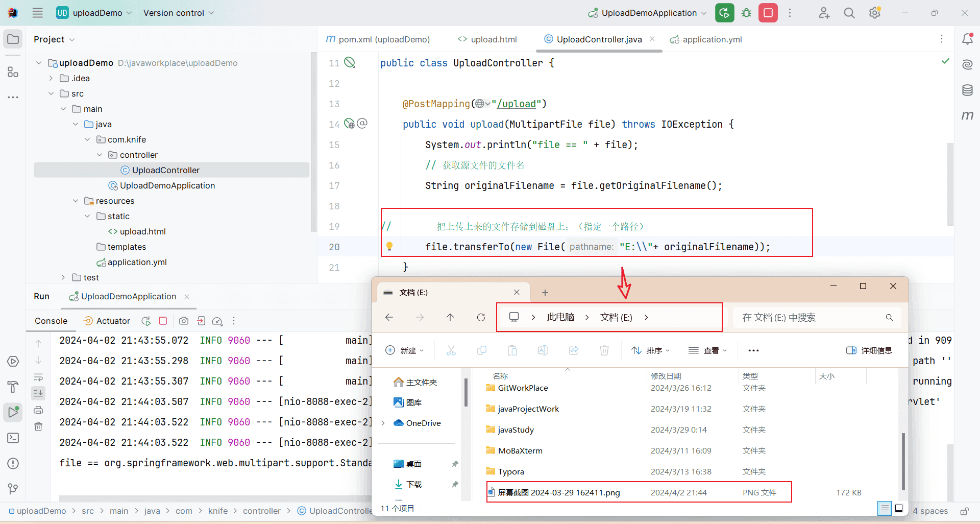
Task: Open the Database tool window
Action: click(967, 90)
